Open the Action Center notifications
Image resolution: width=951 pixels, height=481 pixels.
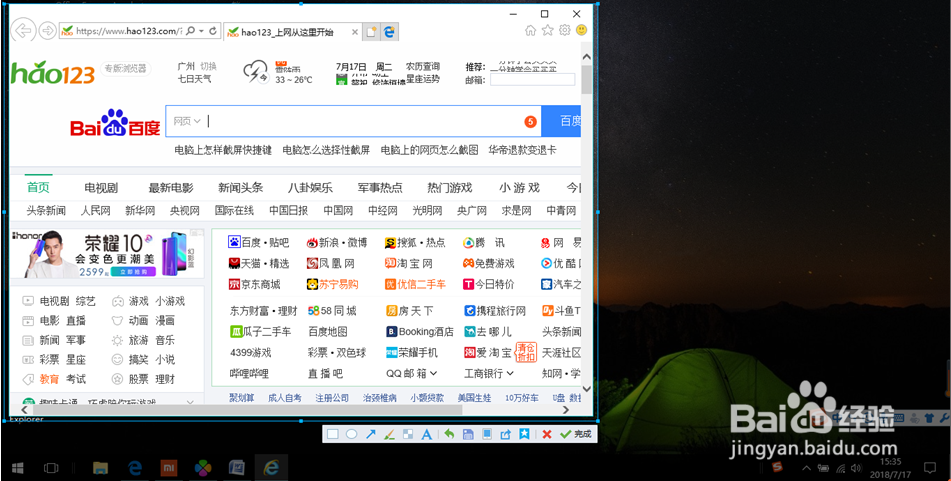point(929,468)
